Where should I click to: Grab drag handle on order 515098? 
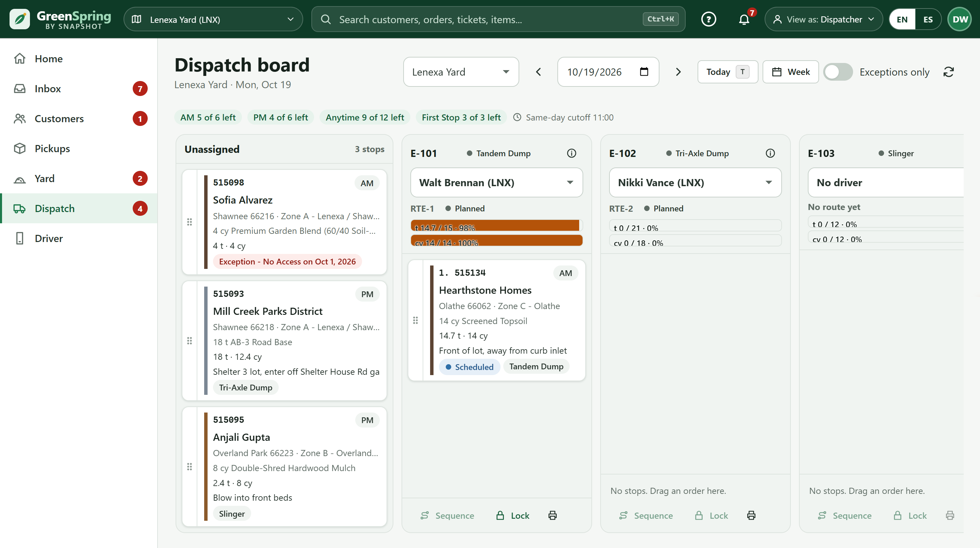pos(190,222)
